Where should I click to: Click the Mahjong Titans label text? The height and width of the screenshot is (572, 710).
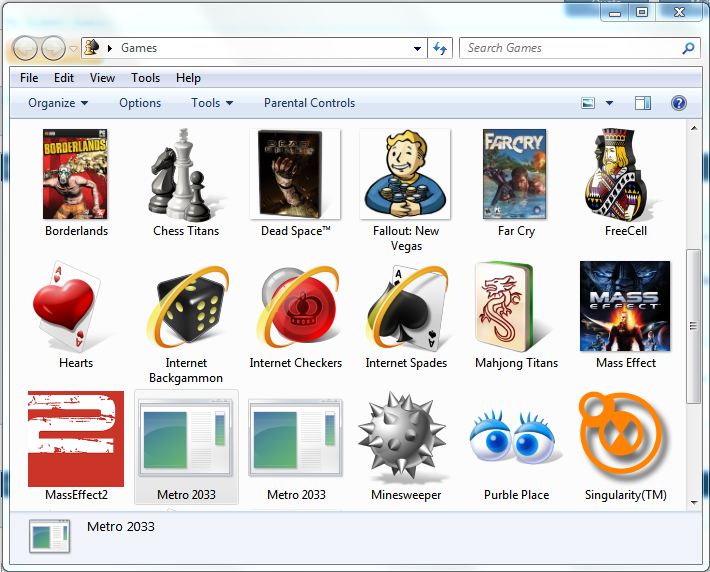click(516, 363)
